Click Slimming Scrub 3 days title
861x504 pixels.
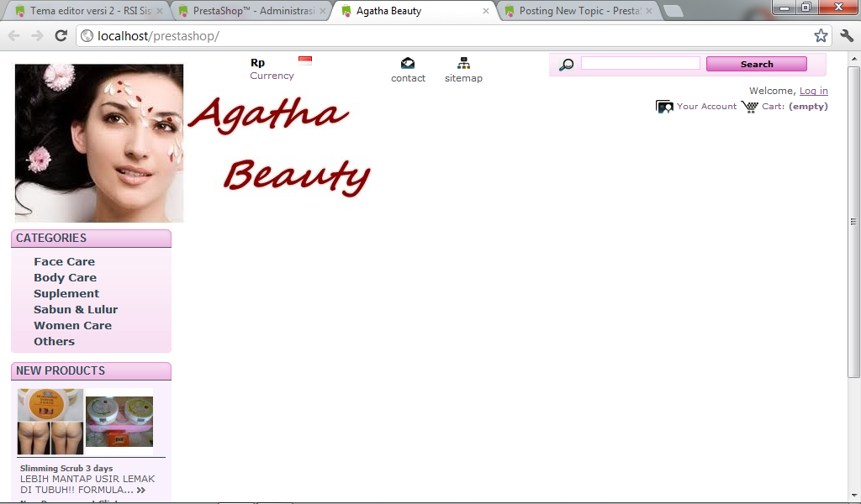coord(66,468)
